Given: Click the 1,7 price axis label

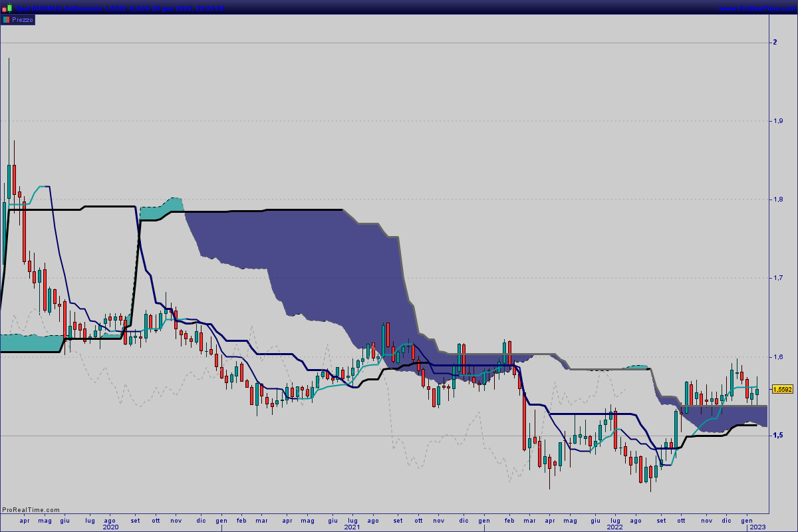Looking at the screenshot, I should point(777,278).
